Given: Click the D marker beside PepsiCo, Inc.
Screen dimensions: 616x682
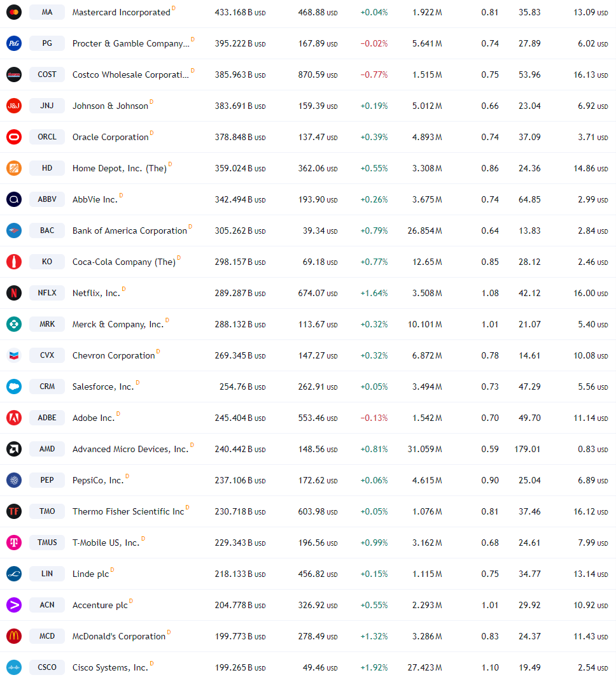Looking at the screenshot, I should 127,476.
